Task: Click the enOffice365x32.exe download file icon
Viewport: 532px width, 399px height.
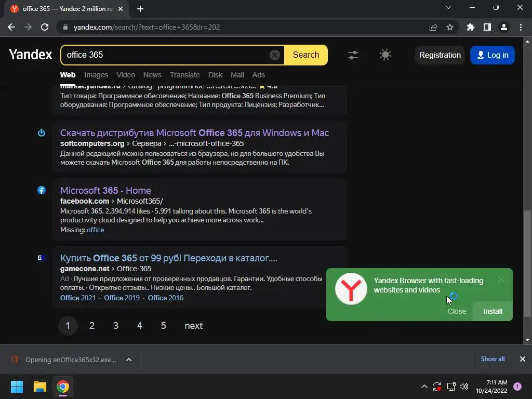Action: (15, 359)
